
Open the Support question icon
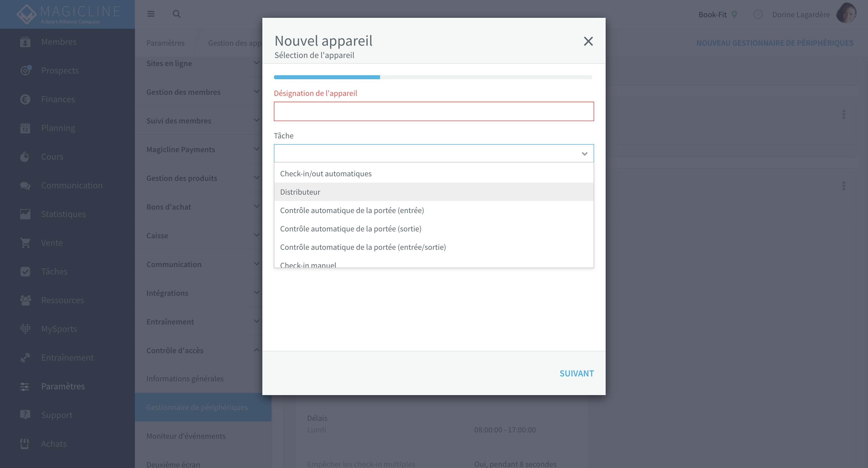tap(25, 415)
